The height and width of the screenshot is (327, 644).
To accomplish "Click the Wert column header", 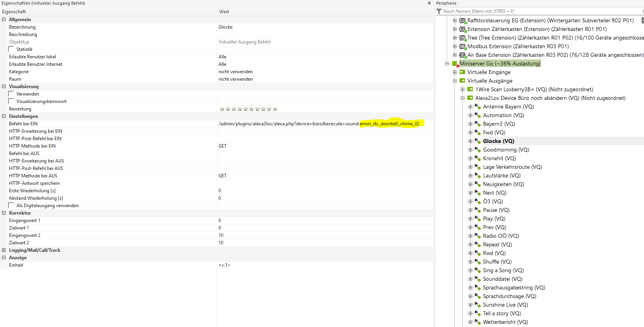I will (x=224, y=12).
